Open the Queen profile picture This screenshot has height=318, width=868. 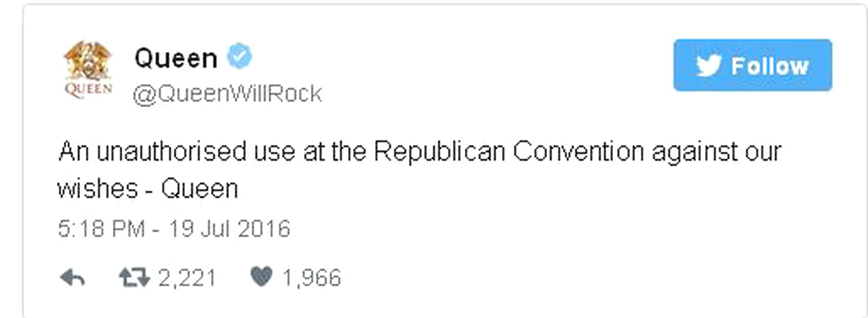pos(88,68)
